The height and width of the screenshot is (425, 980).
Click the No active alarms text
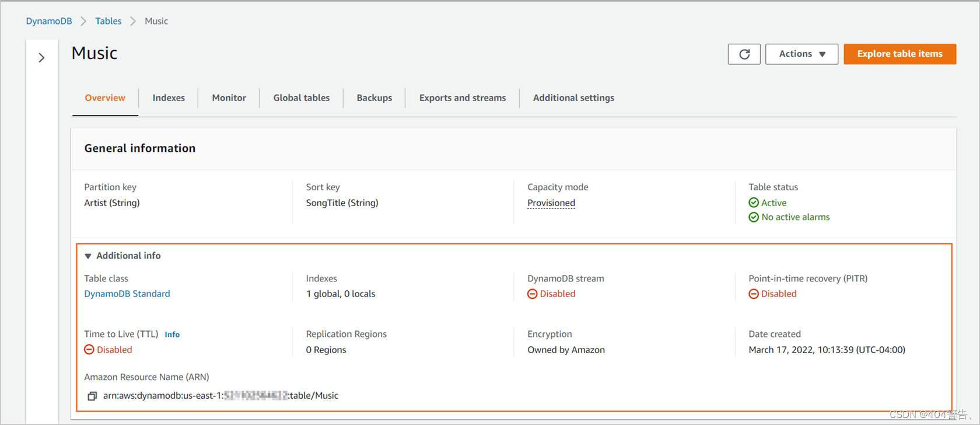pos(796,217)
